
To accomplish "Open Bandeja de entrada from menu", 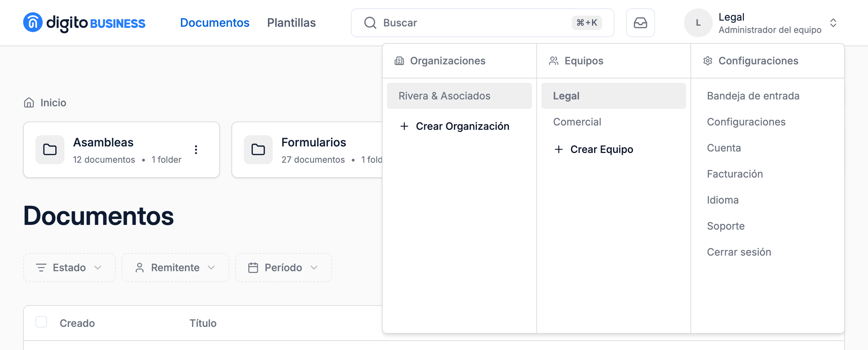I will coord(753,96).
